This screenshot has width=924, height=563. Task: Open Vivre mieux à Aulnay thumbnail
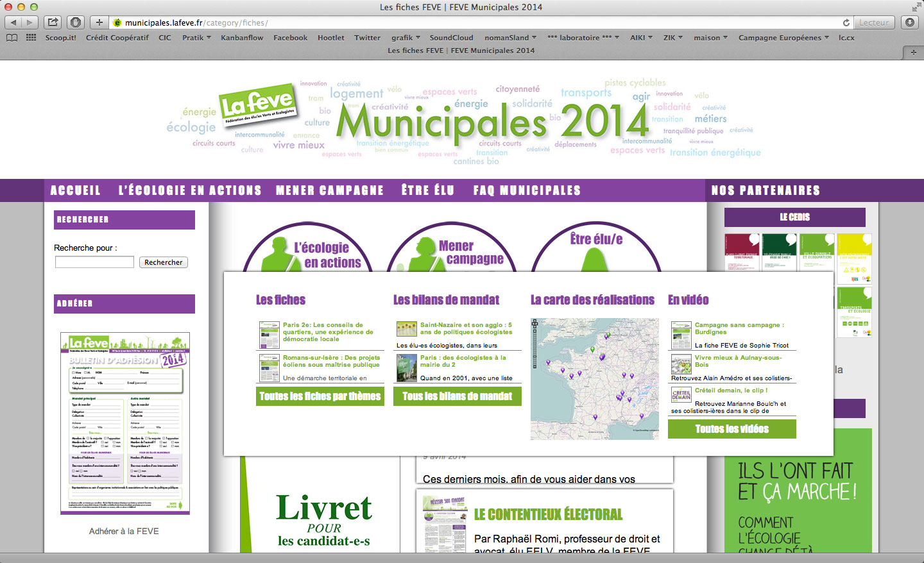coord(681,364)
